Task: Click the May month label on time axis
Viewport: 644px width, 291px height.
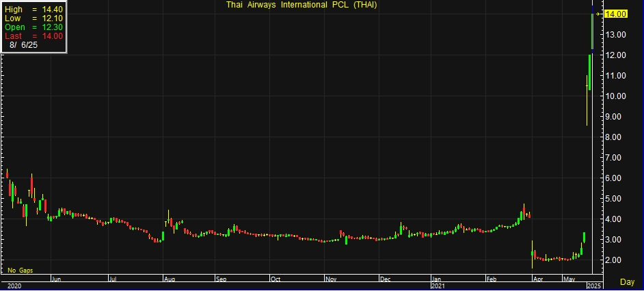Action: tap(569, 279)
